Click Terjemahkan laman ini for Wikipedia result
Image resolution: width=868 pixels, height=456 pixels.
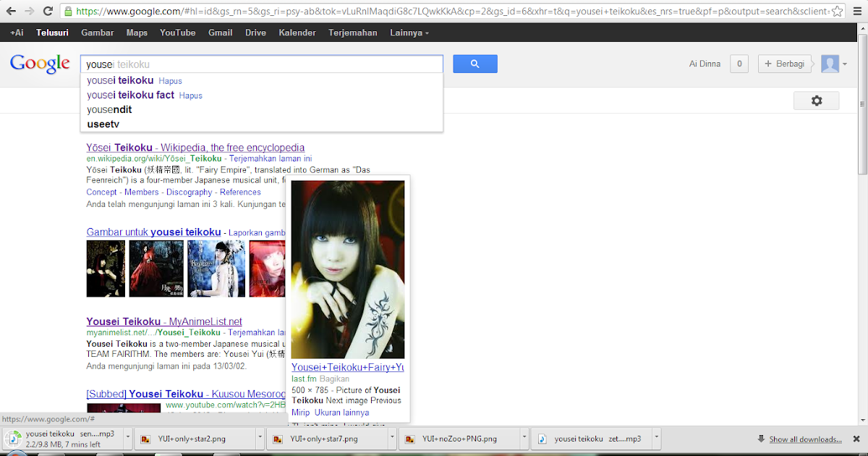coord(271,159)
